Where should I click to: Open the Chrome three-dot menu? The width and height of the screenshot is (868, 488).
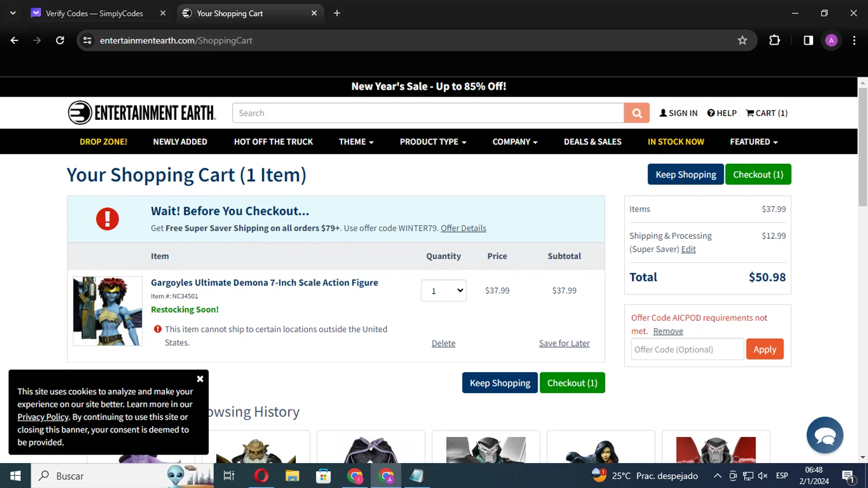pyautogui.click(x=854, y=41)
